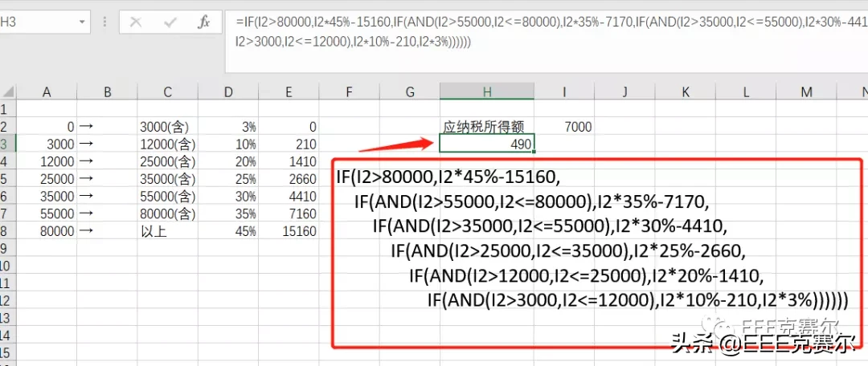Select column B header
The height and width of the screenshot is (366, 868).
108,92
